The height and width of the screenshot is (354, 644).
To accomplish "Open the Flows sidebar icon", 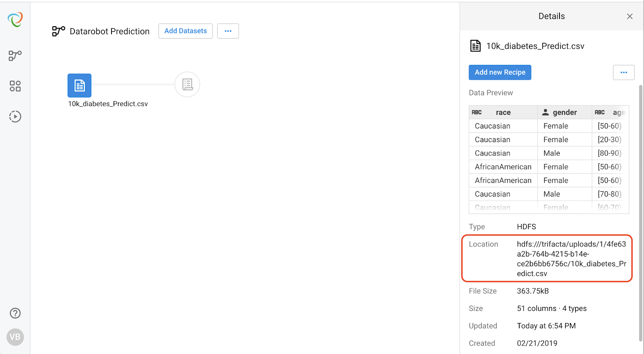I will point(15,55).
